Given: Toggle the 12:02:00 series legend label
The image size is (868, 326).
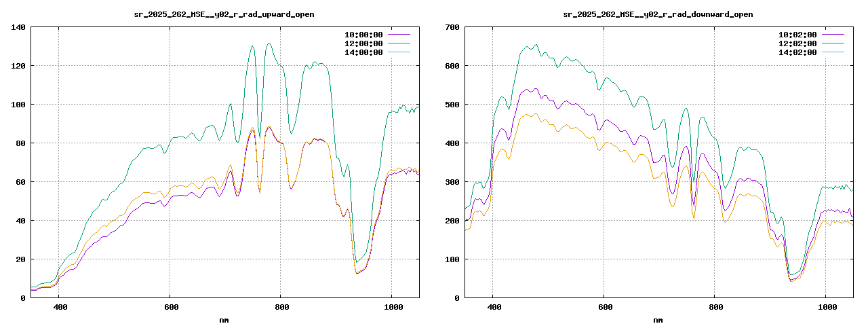Looking at the screenshot, I should (x=797, y=43).
